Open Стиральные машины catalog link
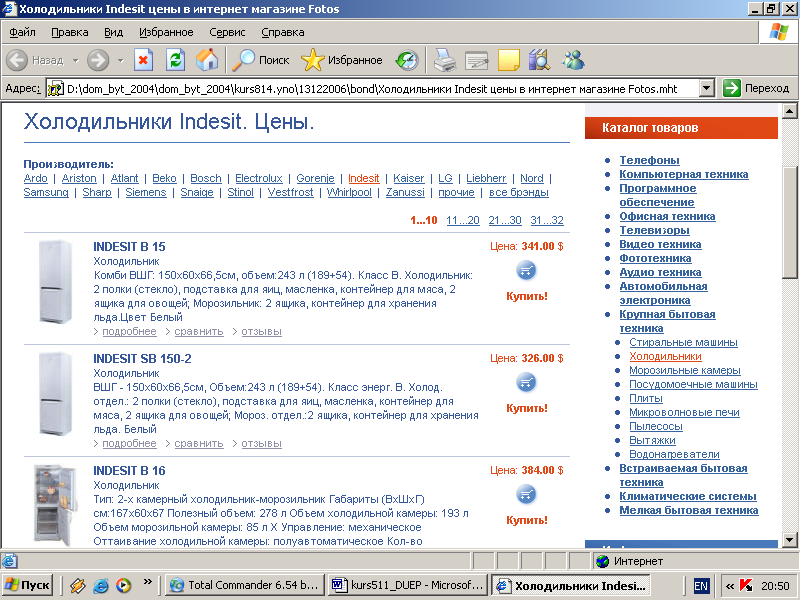This screenshot has height=600, width=800. [683, 342]
